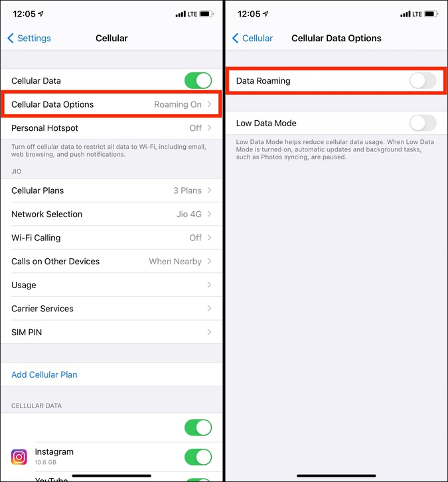This screenshot has height=482, width=448.
Task: Open Personal Hotspot settings
Action: pyautogui.click(x=112, y=128)
